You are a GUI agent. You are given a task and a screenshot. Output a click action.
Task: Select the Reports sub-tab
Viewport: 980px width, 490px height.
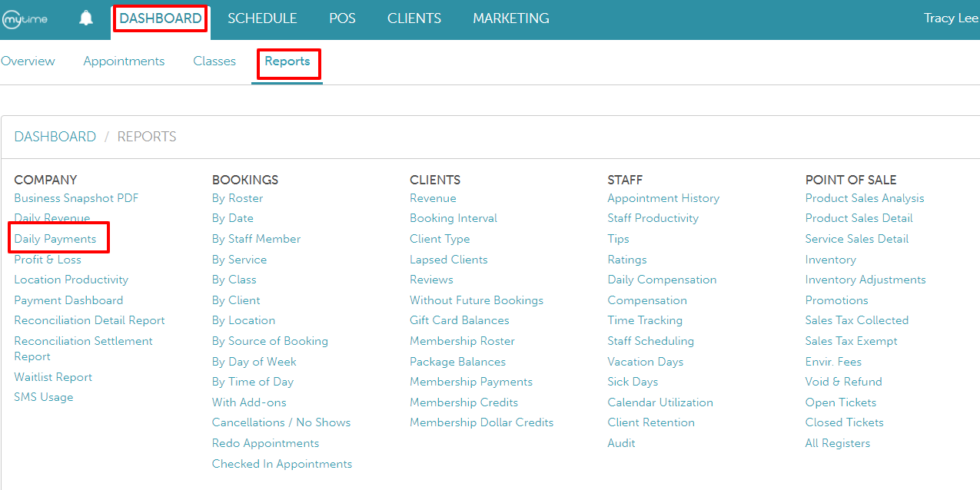[287, 61]
